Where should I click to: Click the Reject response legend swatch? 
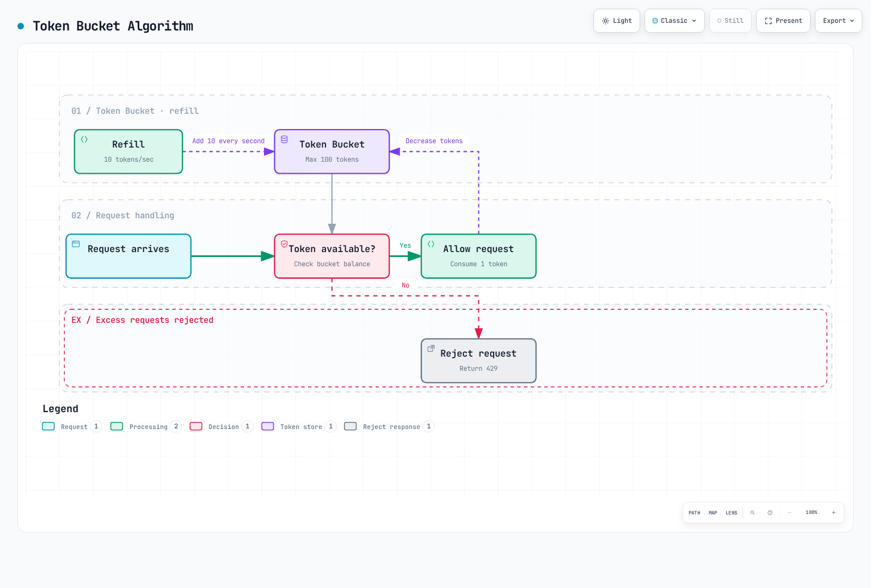[x=351, y=426]
